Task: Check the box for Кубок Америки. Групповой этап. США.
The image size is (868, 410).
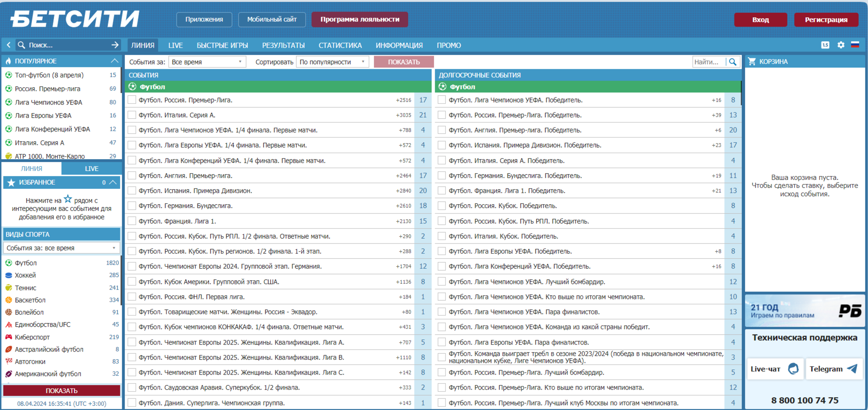Action: click(132, 281)
